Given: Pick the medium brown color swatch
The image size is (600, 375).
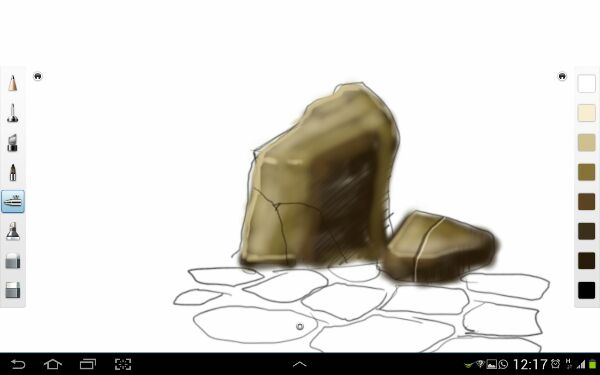Looking at the screenshot, I should tap(587, 202).
